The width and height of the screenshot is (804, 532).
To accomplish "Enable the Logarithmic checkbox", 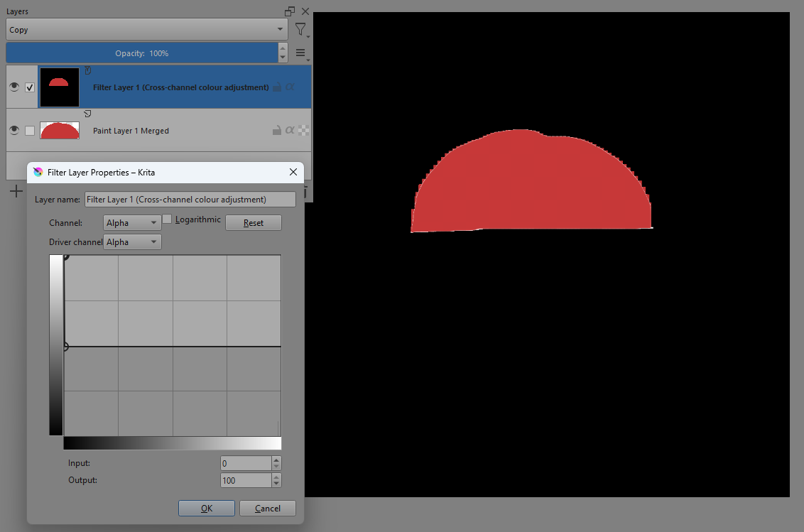I will (168, 219).
